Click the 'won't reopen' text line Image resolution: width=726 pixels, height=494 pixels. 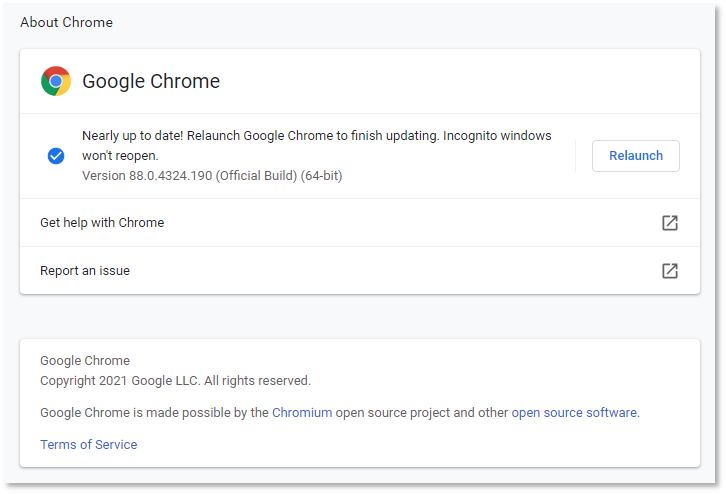(120, 156)
